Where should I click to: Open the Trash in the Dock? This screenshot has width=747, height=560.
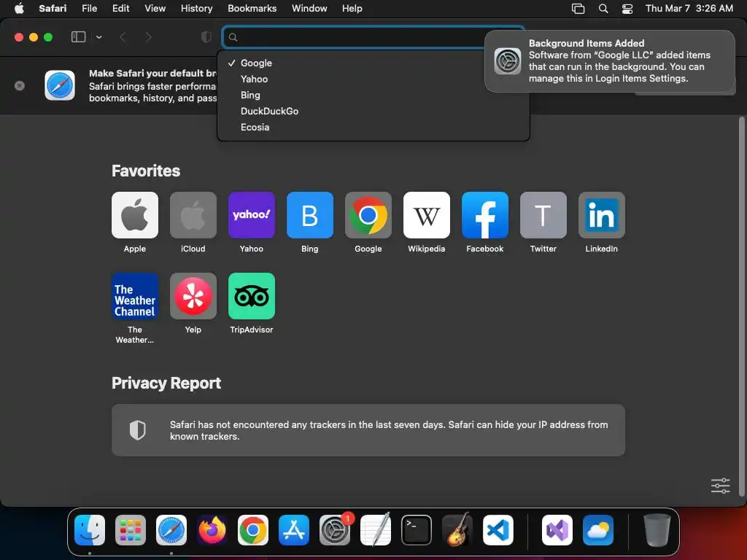(657, 530)
